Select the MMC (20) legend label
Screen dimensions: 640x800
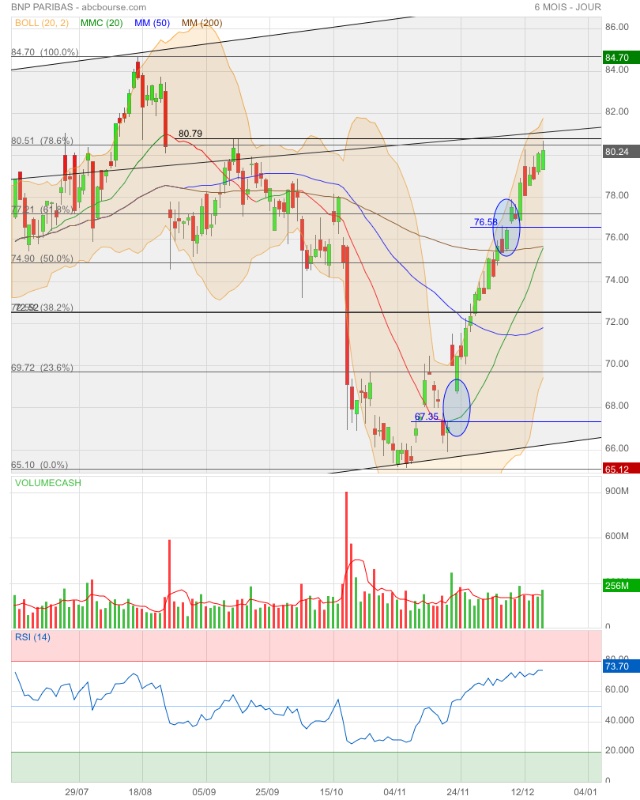(102, 23)
